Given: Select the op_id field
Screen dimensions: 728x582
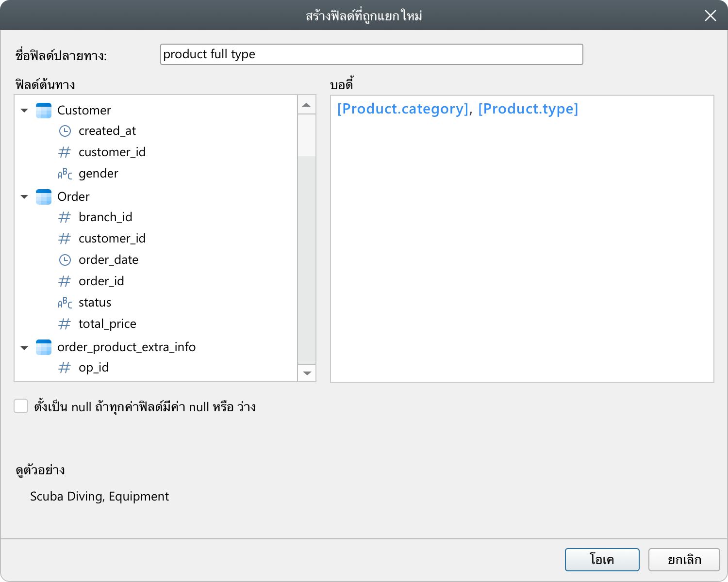Looking at the screenshot, I should [x=94, y=368].
